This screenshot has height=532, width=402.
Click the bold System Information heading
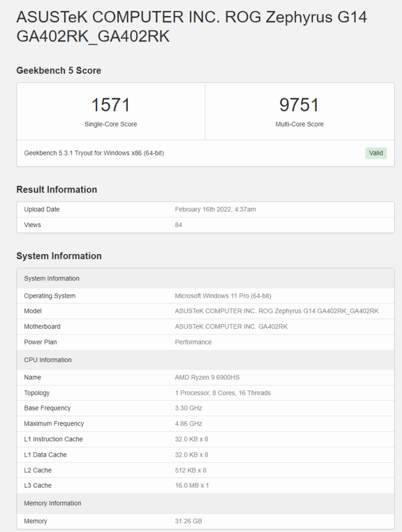[x=59, y=256]
